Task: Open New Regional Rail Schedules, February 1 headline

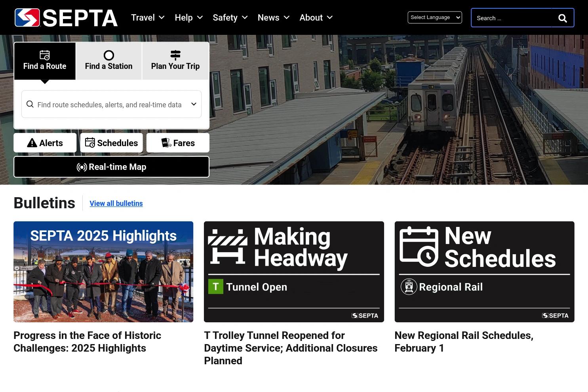Action: pos(464,342)
